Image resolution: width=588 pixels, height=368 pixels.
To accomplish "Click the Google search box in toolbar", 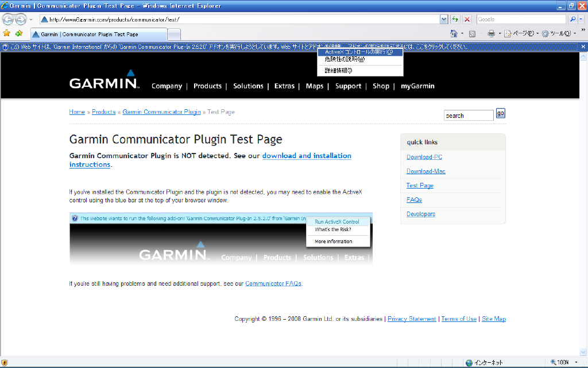I will pyautogui.click(x=521, y=20).
